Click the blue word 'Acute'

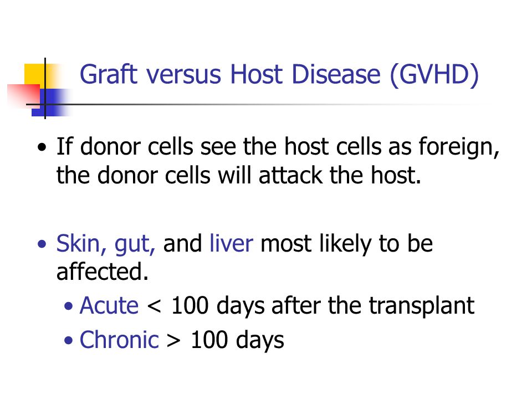(109, 305)
